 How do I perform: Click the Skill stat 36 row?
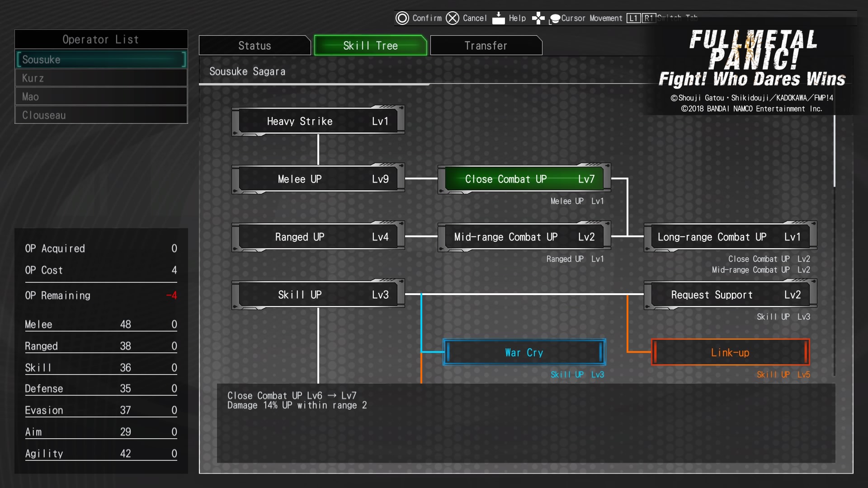(x=101, y=368)
